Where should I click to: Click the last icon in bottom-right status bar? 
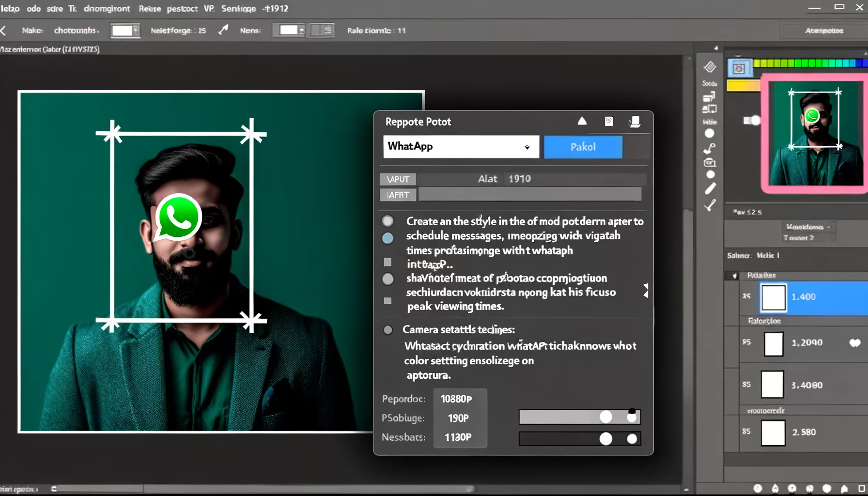tap(862, 488)
